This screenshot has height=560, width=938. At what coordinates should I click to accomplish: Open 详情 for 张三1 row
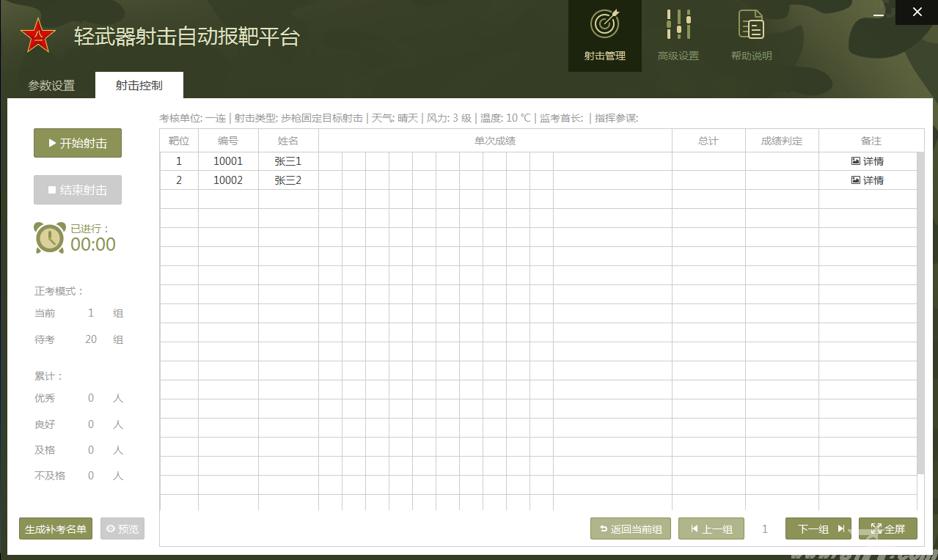[868, 161]
